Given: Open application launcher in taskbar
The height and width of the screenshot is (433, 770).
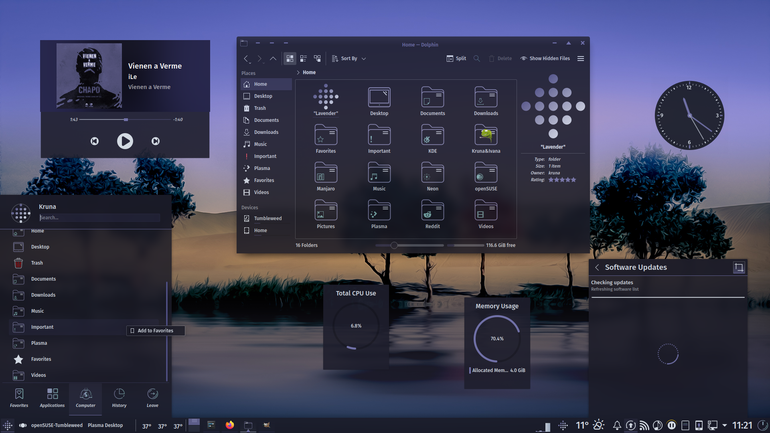Looking at the screenshot, I should [x=7, y=426].
